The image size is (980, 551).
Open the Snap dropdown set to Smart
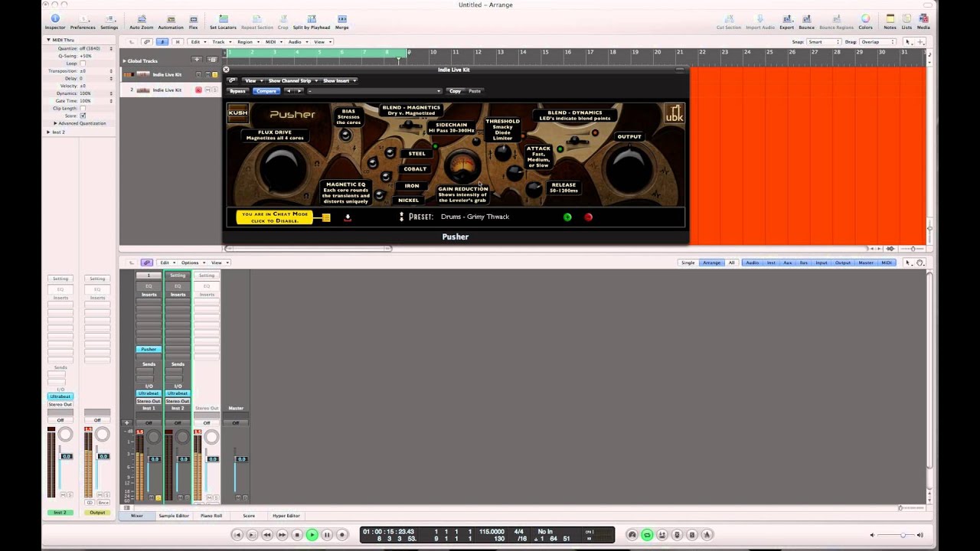click(825, 42)
